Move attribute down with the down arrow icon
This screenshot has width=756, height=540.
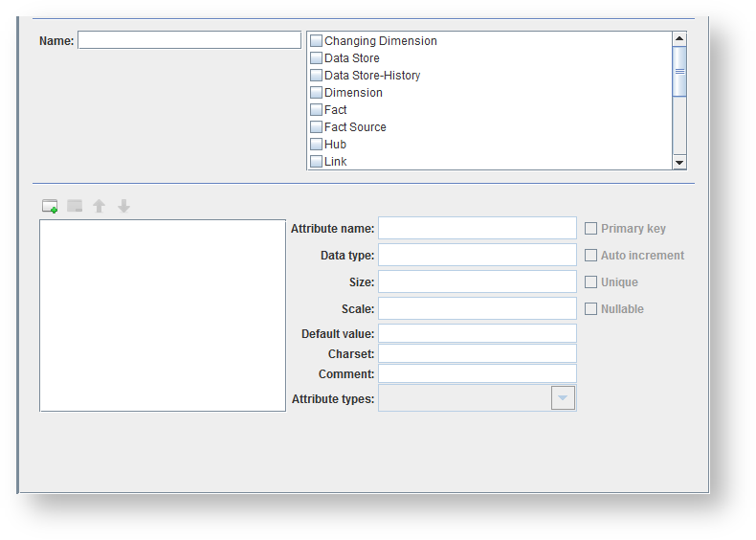(x=123, y=206)
